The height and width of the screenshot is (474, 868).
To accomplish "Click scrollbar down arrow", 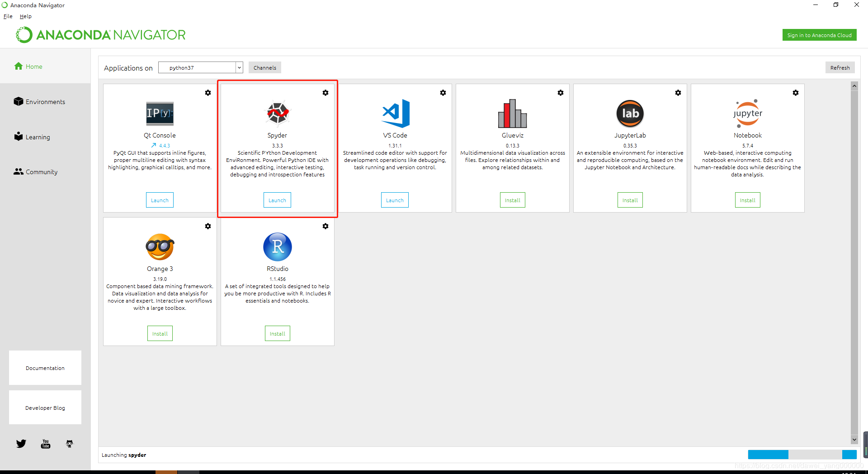I will (854, 440).
